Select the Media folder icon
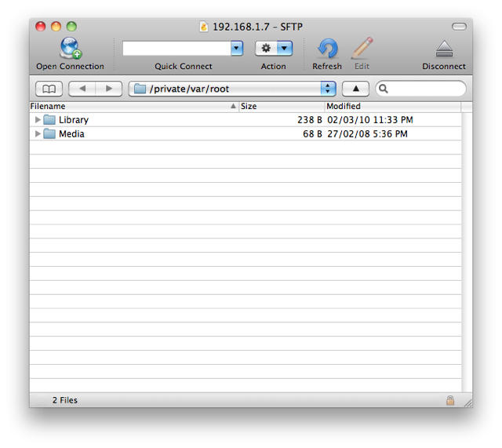Viewport: 502px width, 448px height. pos(49,133)
